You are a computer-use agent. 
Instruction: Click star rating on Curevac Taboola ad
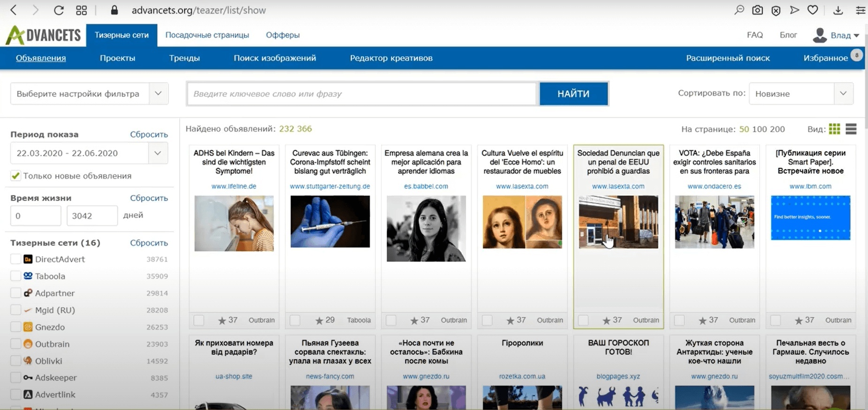(319, 320)
